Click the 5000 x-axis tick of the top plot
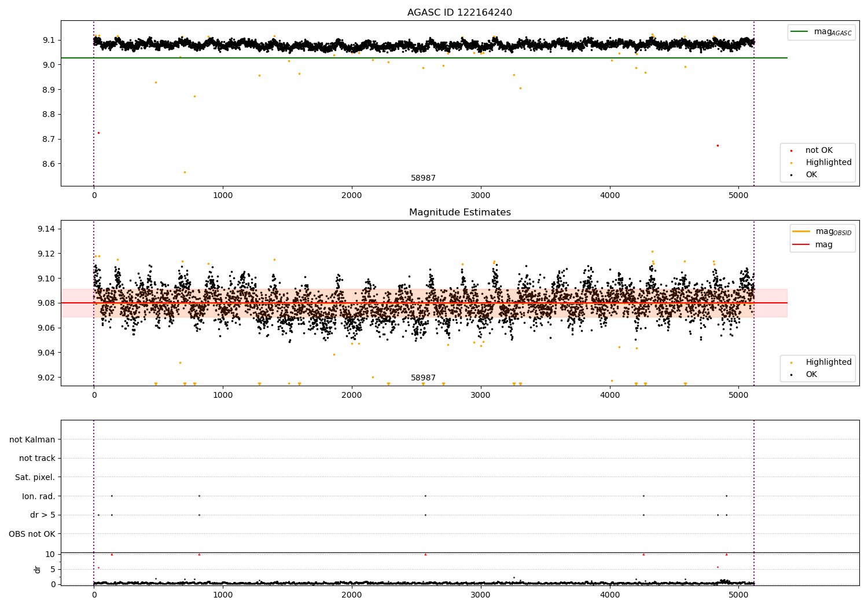 [x=739, y=195]
